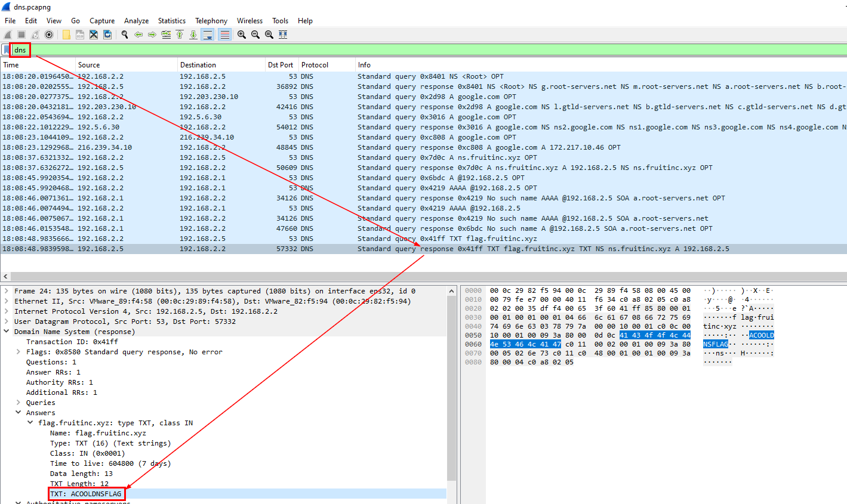Screen dimensions: 847x504
Task: Sort by the Dst Port column header
Action: [x=280, y=65]
